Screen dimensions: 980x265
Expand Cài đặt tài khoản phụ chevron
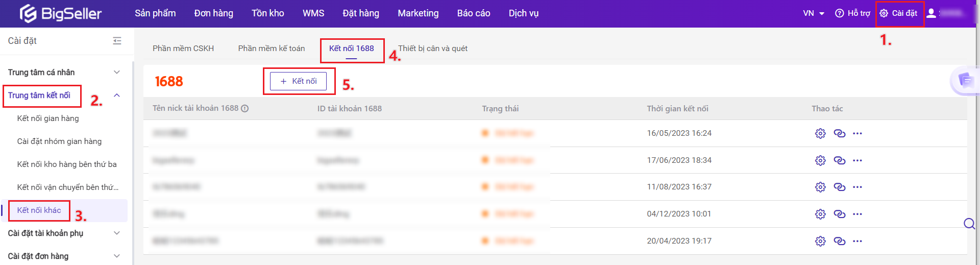[117, 233]
